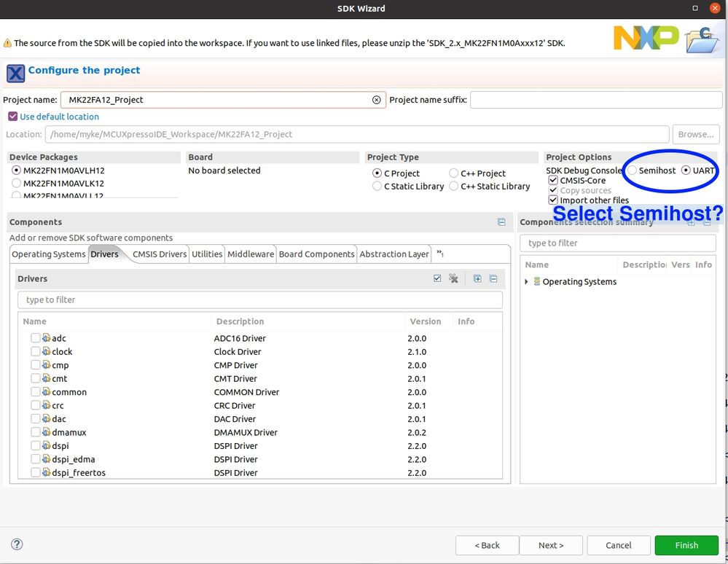Click the Operating Systems stack icon in summary
The image size is (728, 564).
[x=537, y=281]
